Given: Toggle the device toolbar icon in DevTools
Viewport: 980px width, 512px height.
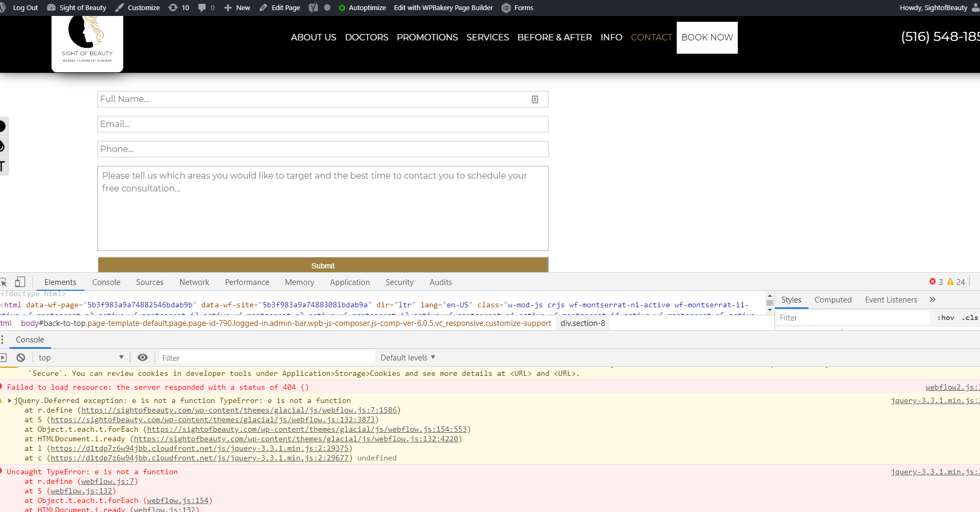Looking at the screenshot, I should (x=20, y=282).
